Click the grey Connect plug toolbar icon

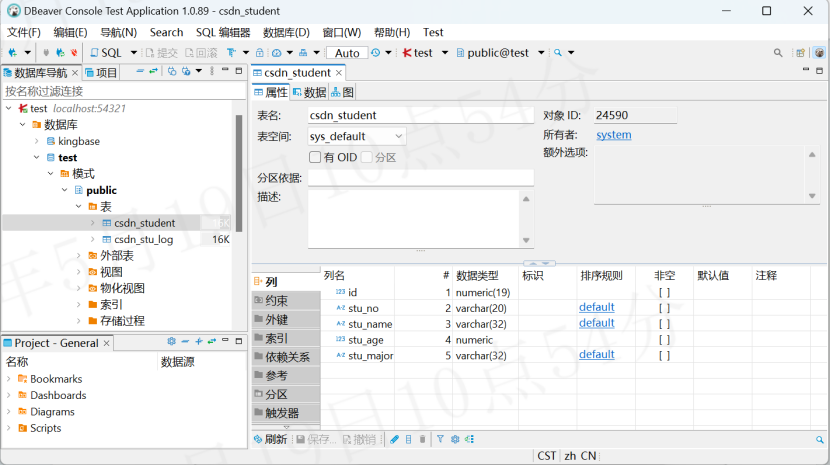point(46,52)
